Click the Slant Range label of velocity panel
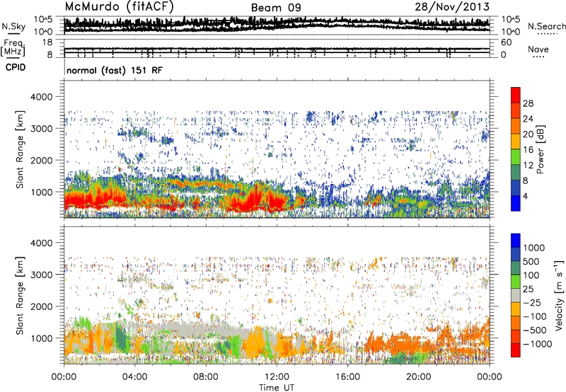This screenshot has height=392, width=566. click(20, 296)
